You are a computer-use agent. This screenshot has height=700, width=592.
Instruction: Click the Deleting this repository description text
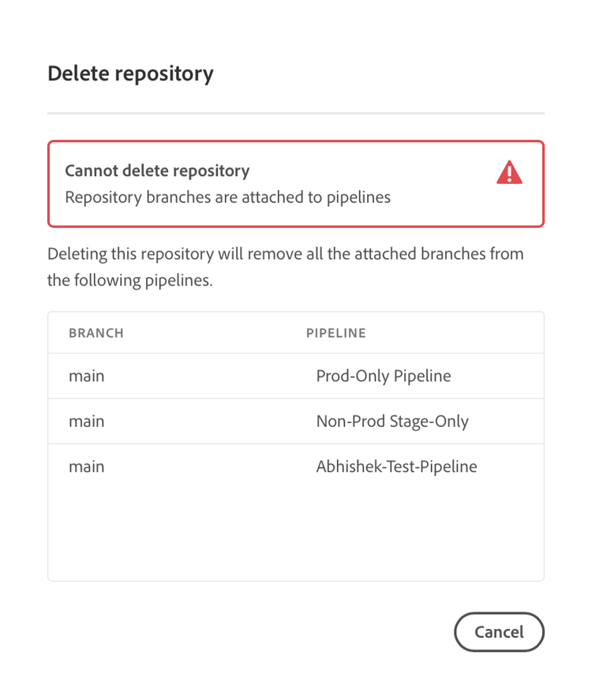(x=285, y=267)
